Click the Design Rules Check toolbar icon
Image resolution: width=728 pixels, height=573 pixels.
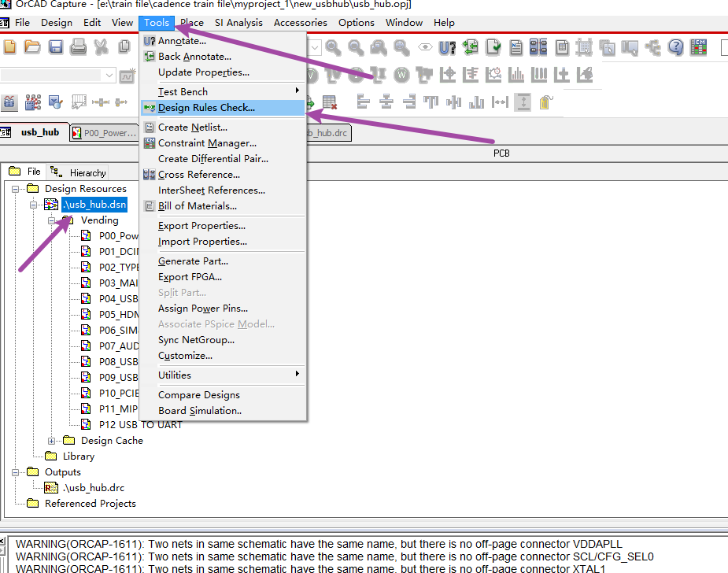click(x=493, y=47)
